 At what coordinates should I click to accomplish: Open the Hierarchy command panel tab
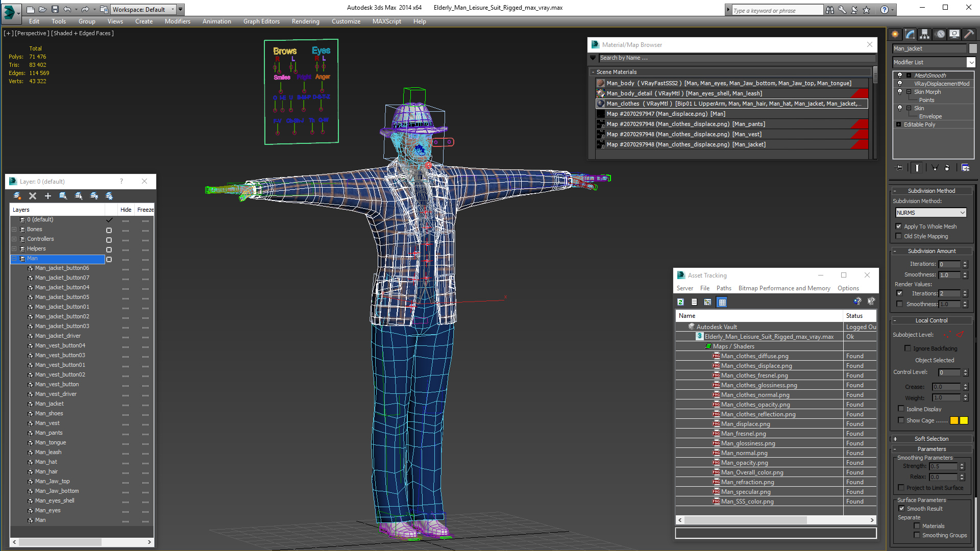coord(925,34)
